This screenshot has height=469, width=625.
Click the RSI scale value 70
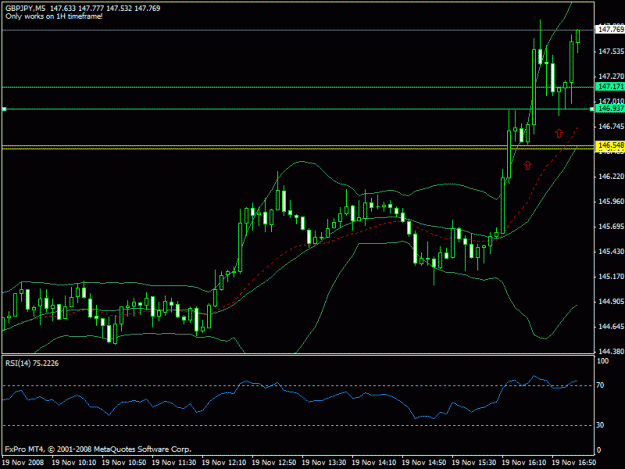pyautogui.click(x=601, y=385)
